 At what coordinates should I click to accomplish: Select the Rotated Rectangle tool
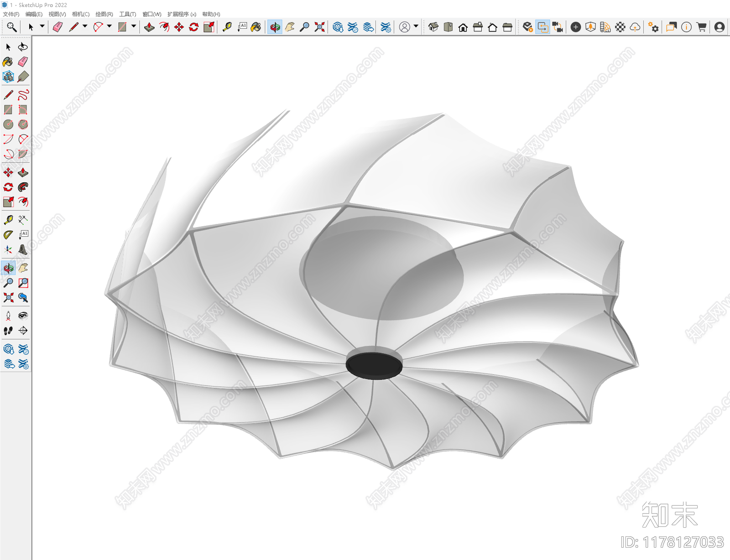[x=23, y=109]
